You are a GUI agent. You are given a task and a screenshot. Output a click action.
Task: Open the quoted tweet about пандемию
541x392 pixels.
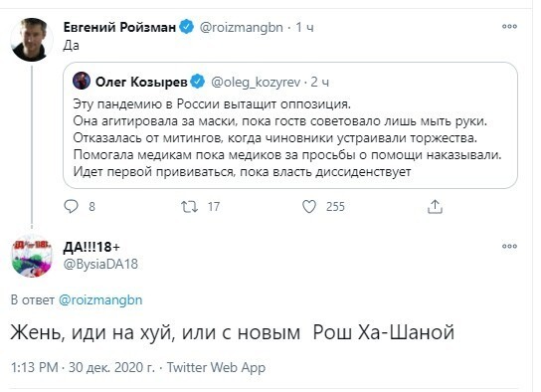290,125
